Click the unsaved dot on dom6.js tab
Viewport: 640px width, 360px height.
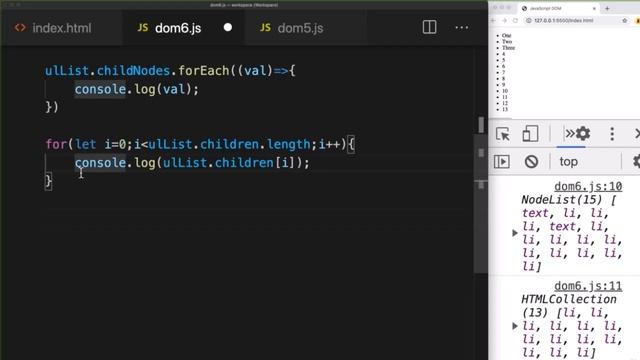click(228, 27)
